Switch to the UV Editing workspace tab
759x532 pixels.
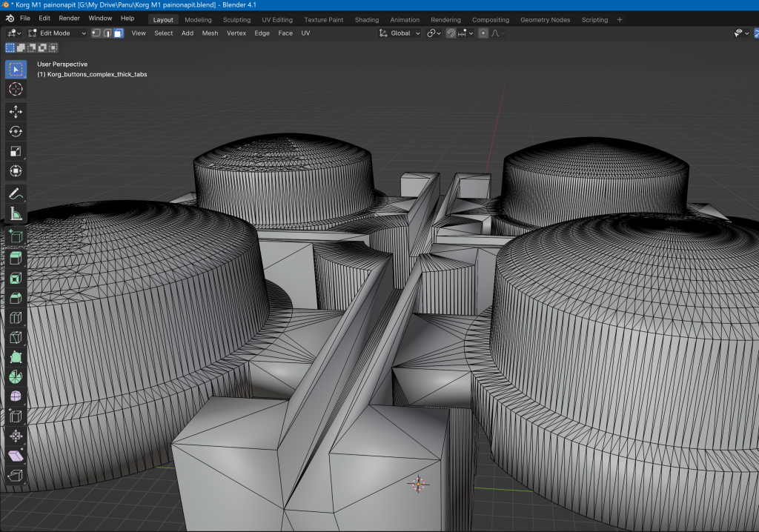(x=277, y=20)
